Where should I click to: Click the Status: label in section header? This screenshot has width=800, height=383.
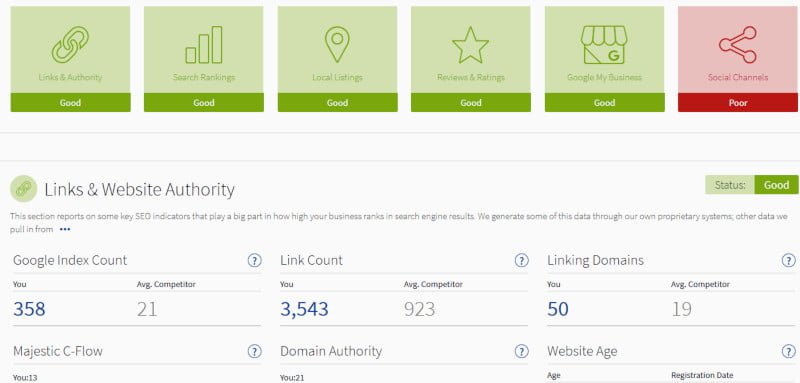pos(730,185)
